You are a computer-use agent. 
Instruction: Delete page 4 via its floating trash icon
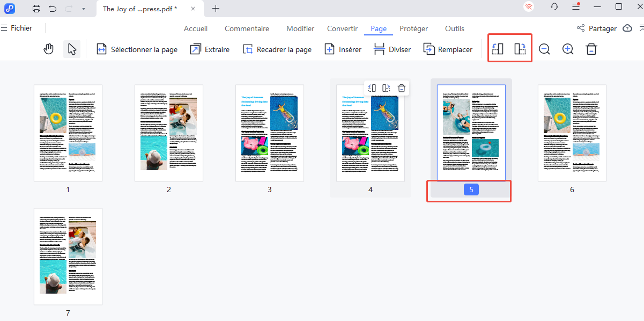[x=401, y=87]
